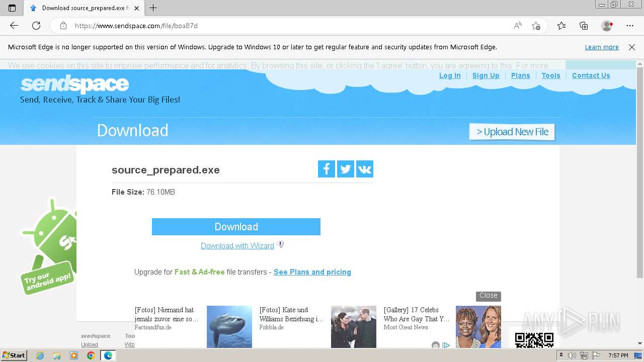Image resolution: width=644 pixels, height=362 pixels.
Task: Open Edge Settings and more menu
Action: (630, 26)
